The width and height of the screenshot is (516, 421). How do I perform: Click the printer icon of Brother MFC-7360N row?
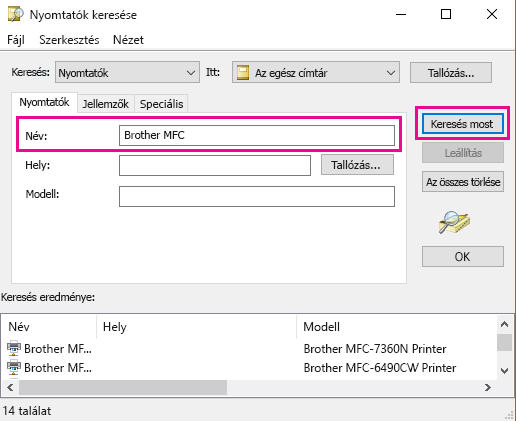point(14,348)
